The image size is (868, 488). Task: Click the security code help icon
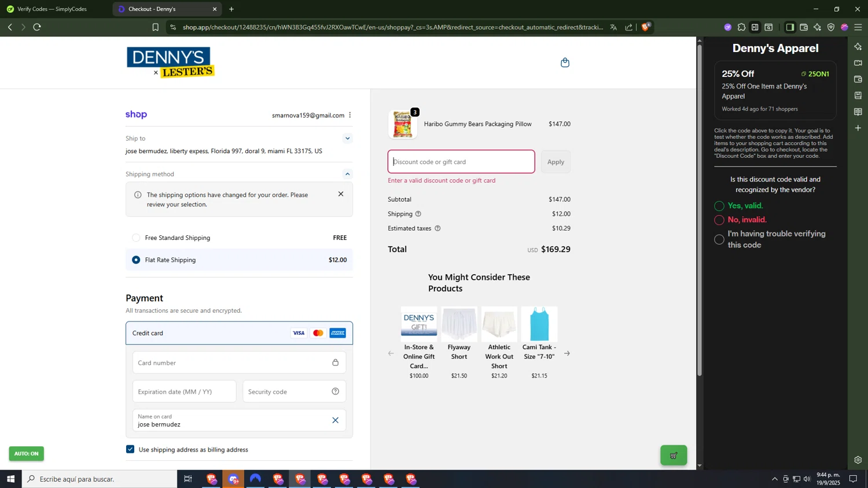click(x=335, y=391)
